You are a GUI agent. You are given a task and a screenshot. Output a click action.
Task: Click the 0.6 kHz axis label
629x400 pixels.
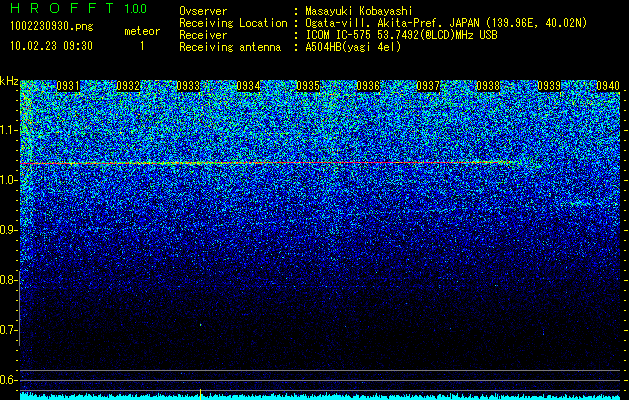(x=8, y=380)
